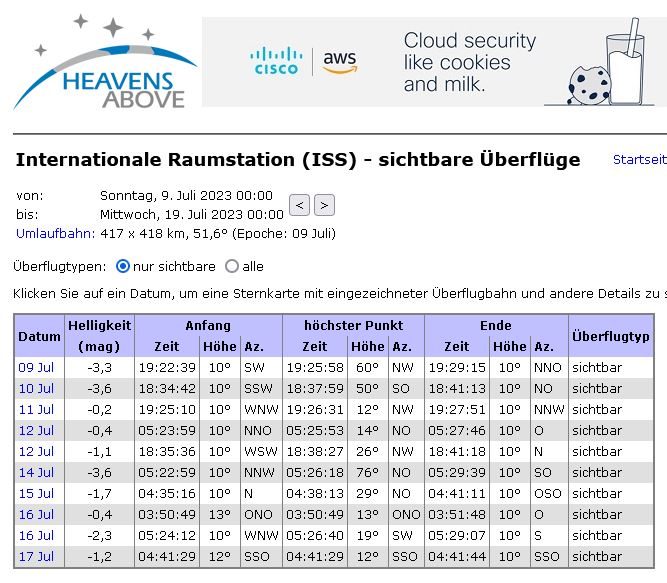Viewport: 667px width, 583px height.
Task: Click the brightness value -3,3
Action: click(100, 367)
